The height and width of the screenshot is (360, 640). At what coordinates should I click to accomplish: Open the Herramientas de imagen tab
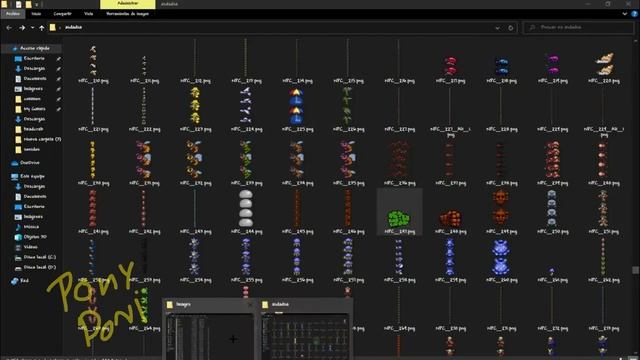(127, 14)
